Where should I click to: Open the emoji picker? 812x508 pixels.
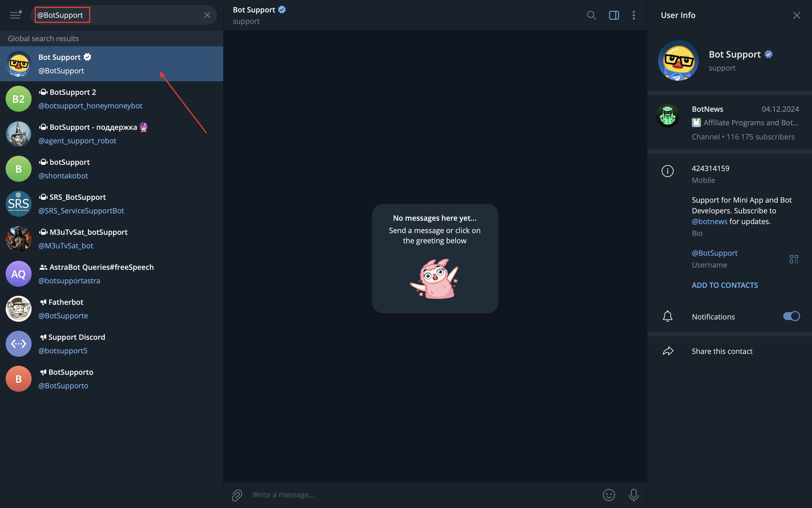coord(609,495)
